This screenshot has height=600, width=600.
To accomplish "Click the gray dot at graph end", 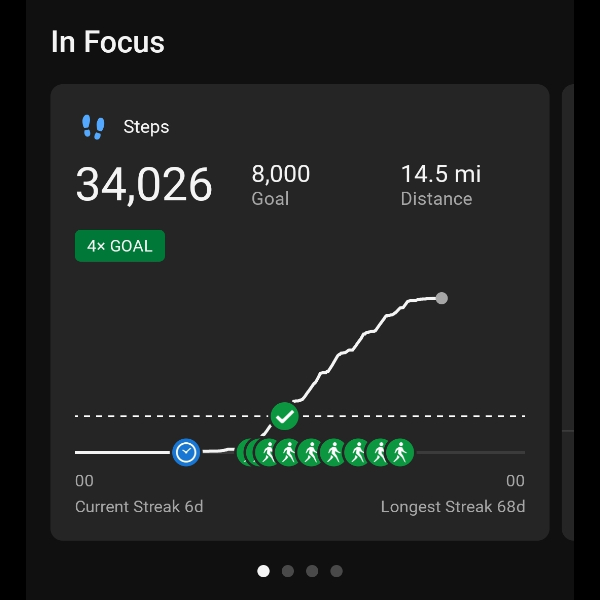I will [x=442, y=298].
